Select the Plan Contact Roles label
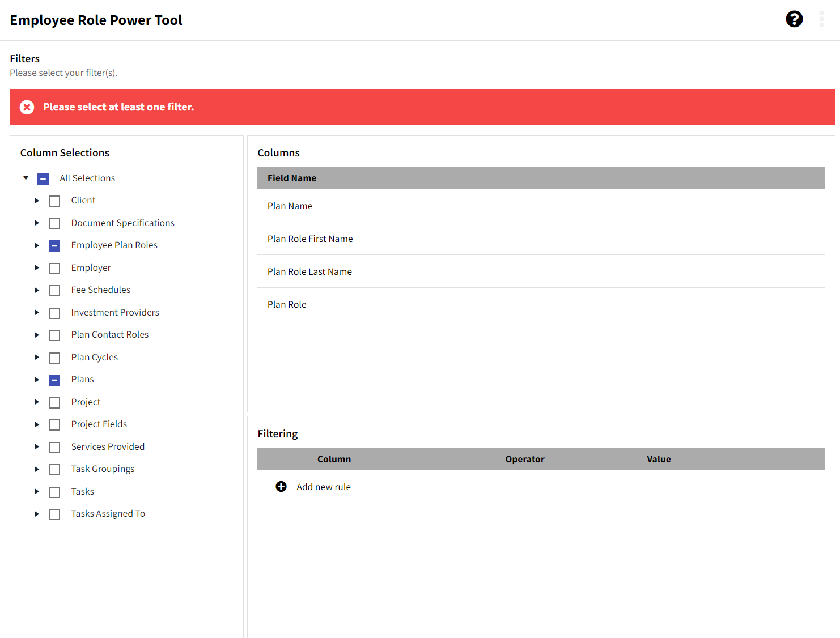 110,335
